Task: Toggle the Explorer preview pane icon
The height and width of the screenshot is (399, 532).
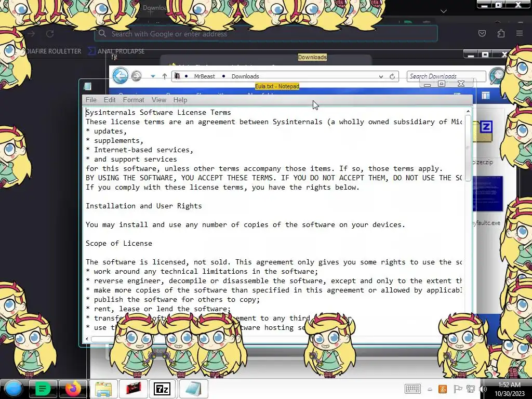Action: coord(486,96)
